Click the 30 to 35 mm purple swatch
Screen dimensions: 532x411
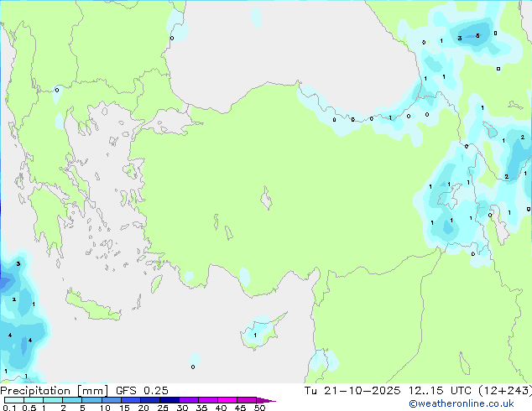[188, 400]
